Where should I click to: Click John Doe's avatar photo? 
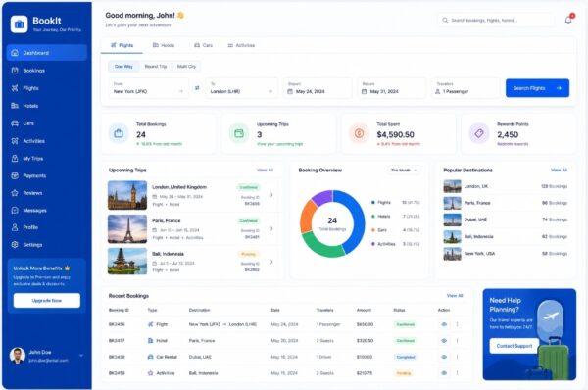click(x=18, y=356)
